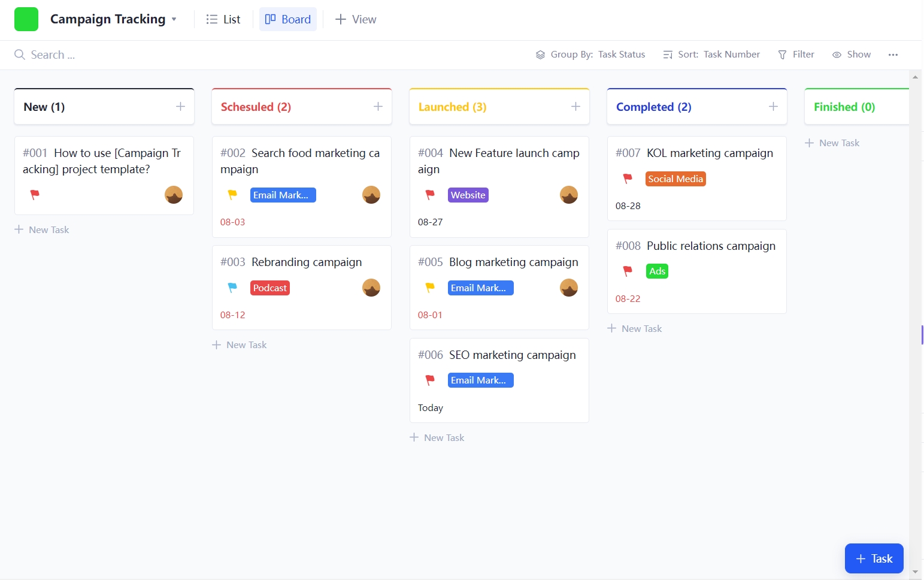Click the search magnifier icon

pos(20,55)
